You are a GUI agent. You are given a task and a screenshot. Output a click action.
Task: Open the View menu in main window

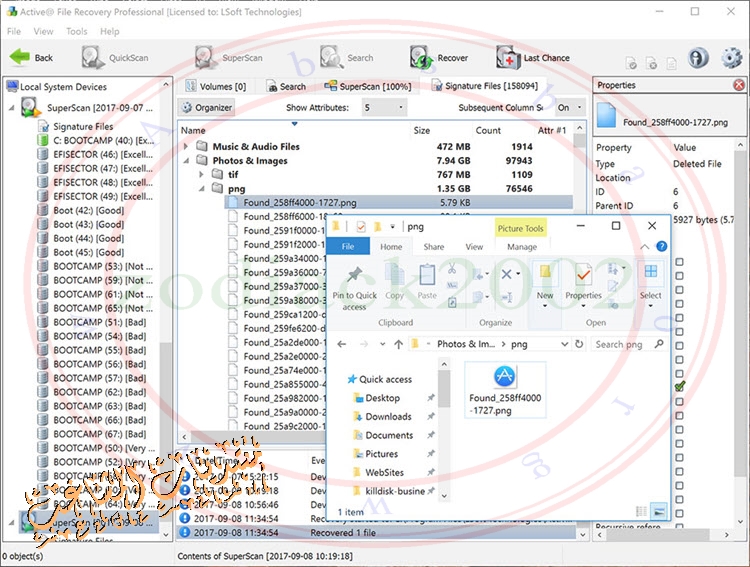click(x=44, y=31)
